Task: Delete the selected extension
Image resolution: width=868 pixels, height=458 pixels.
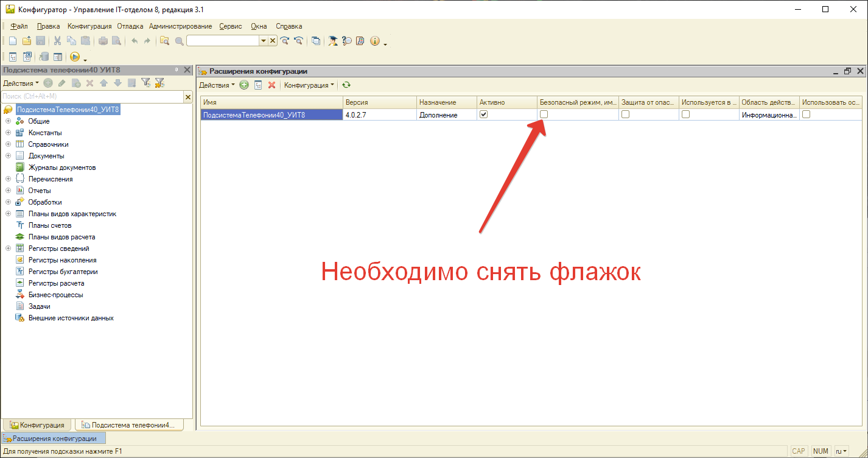Action: click(271, 85)
